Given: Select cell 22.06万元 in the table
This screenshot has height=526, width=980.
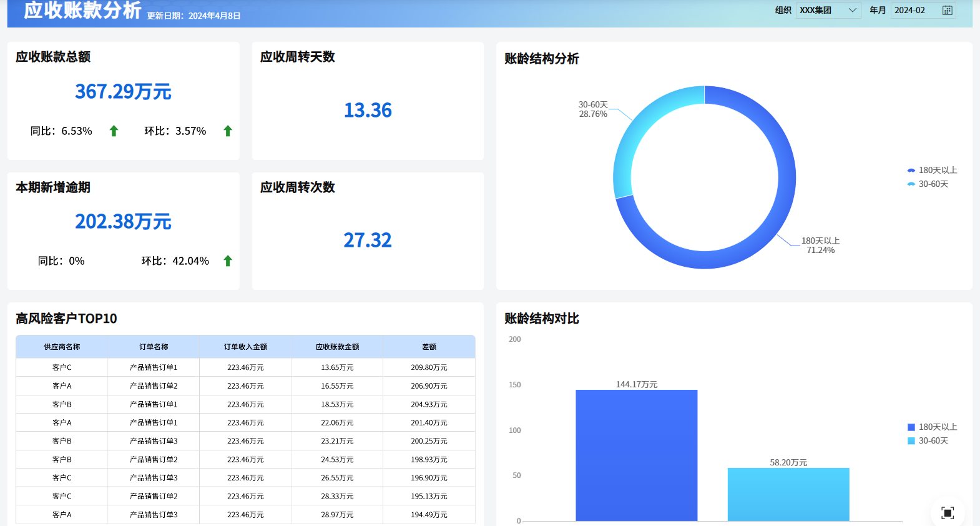Looking at the screenshot, I should (x=337, y=423).
